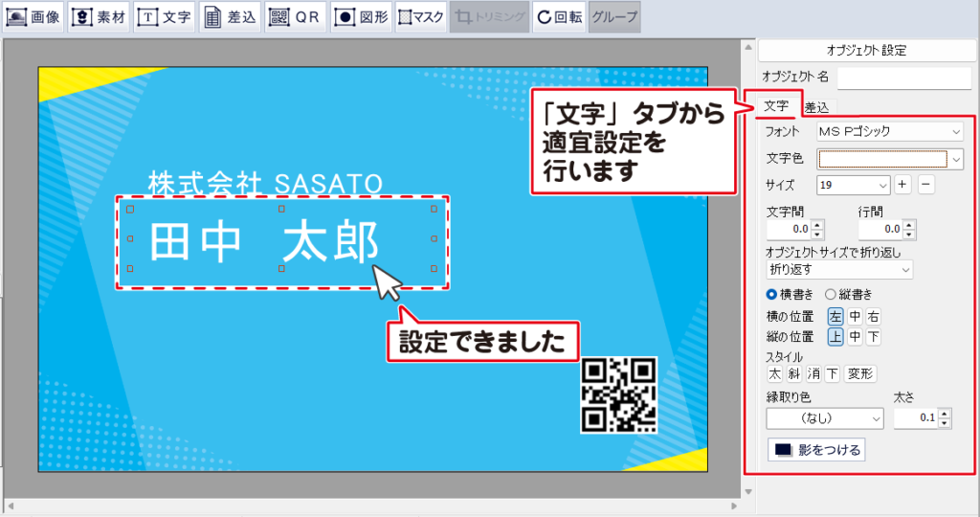The width and height of the screenshot is (980, 517).
Task: Click the オブジェクト設定 panel header
Action: [x=866, y=51]
